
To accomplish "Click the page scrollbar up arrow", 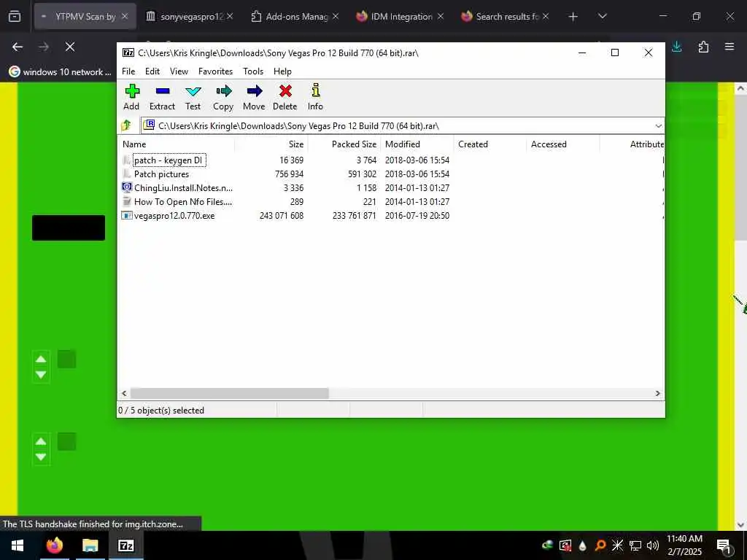I will (740, 88).
